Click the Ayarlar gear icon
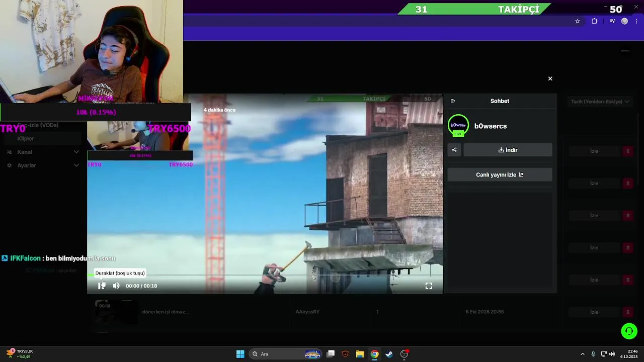644x362 pixels. [9, 165]
